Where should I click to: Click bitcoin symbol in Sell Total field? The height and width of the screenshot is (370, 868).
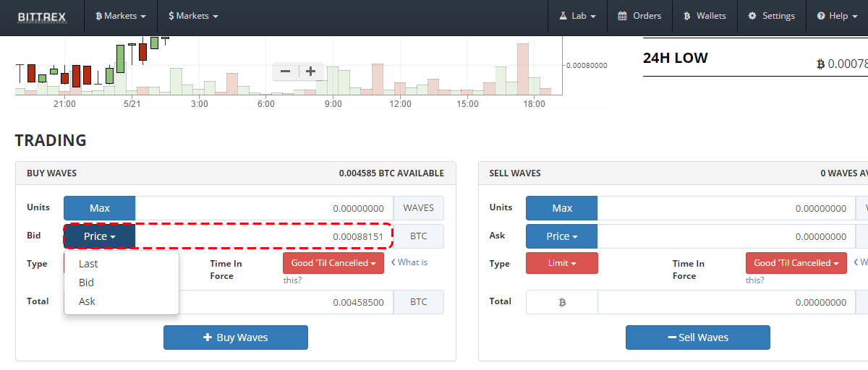562,302
